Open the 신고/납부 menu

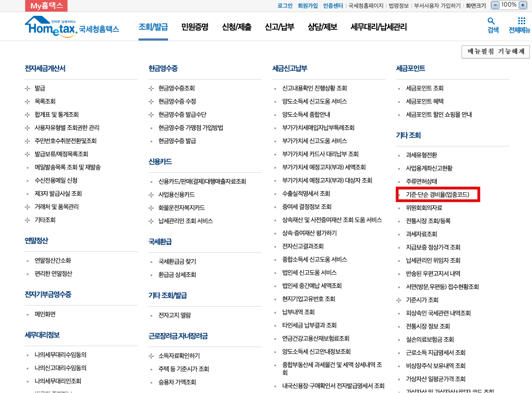coord(279,26)
